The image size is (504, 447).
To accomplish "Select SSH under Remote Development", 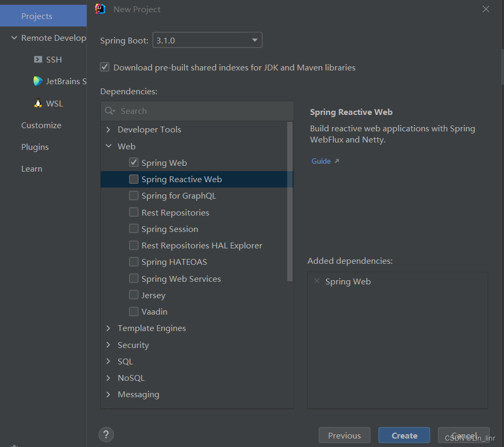I will coord(54,60).
